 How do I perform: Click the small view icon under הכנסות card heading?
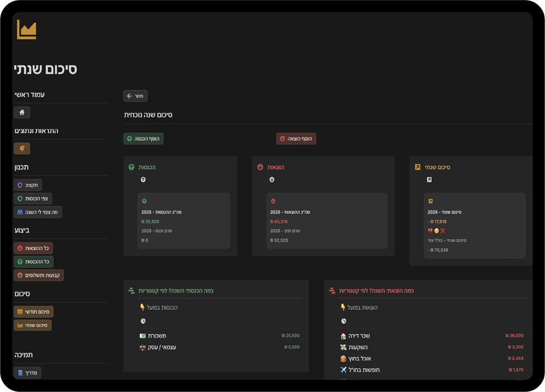coord(143,180)
